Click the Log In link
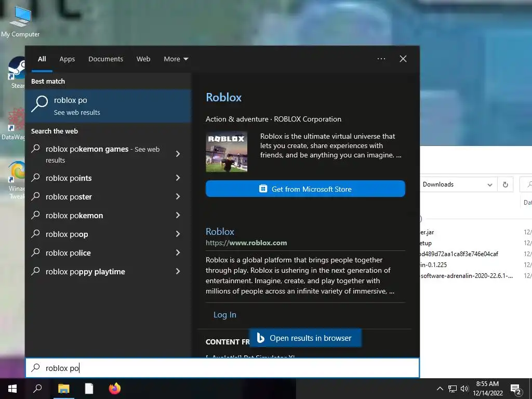Screen dimensions: 532x399 coord(224,314)
